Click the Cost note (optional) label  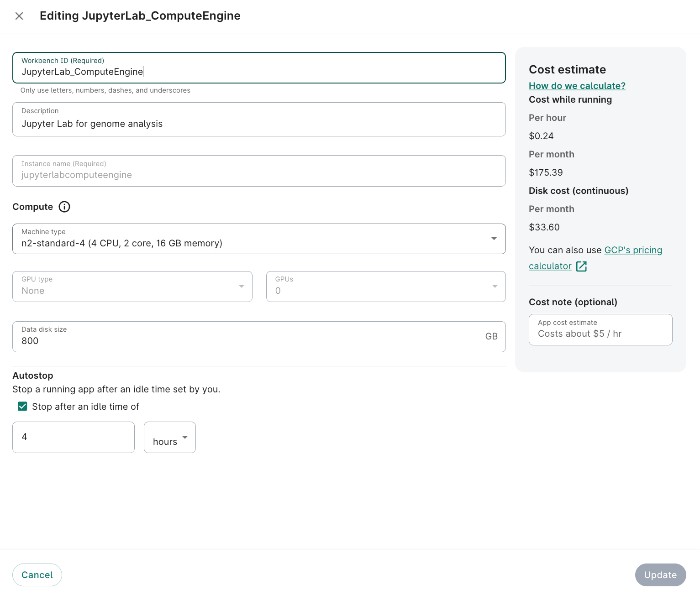click(573, 302)
